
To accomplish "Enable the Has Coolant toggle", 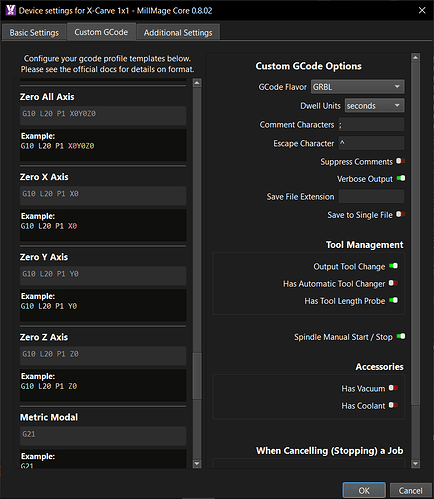I will coord(393,405).
